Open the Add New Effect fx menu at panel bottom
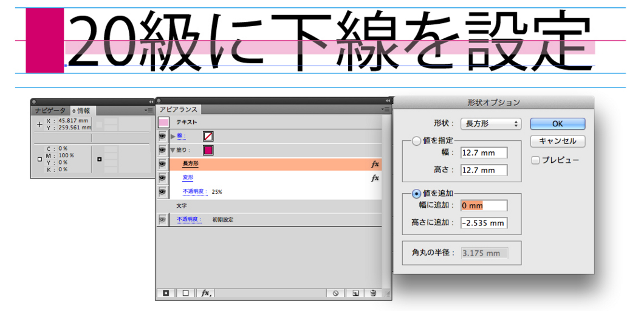 tap(205, 293)
